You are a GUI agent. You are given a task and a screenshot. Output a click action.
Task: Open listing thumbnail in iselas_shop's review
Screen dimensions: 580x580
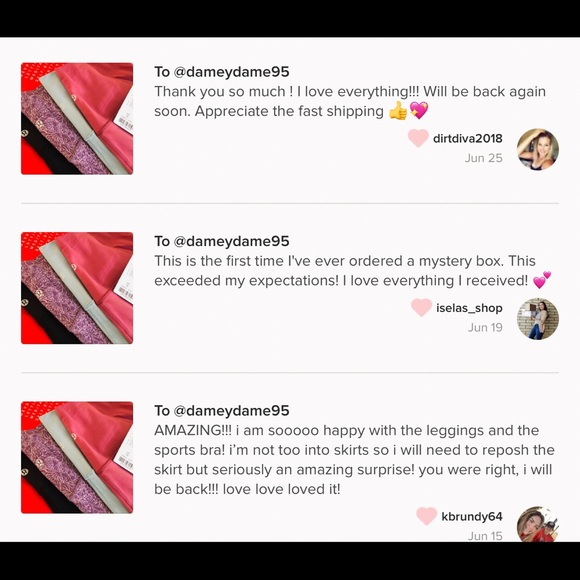click(x=77, y=288)
